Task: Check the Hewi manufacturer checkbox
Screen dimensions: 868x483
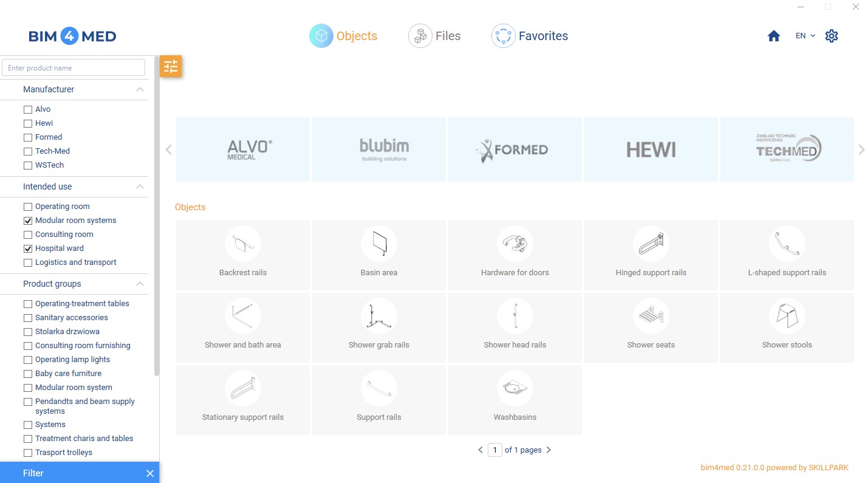Action: pyautogui.click(x=27, y=123)
